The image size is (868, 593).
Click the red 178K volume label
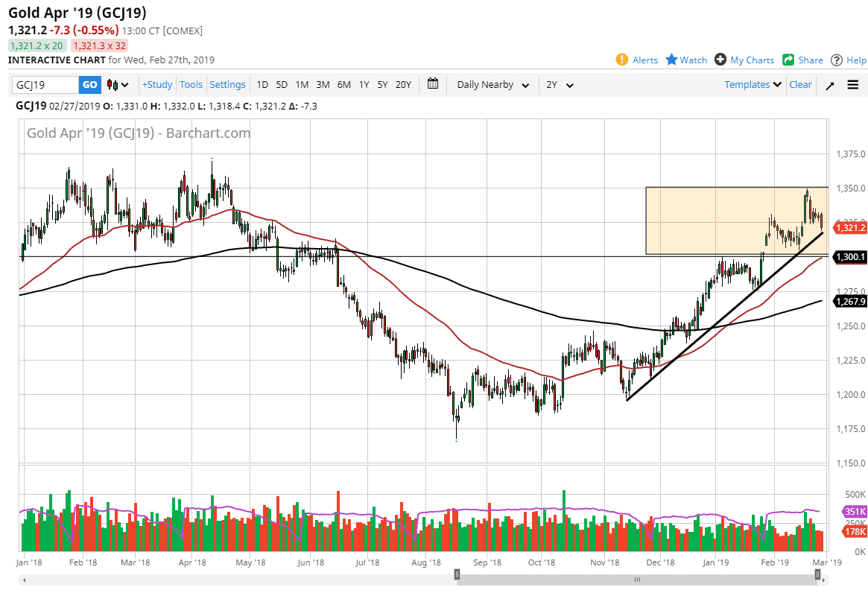(x=855, y=532)
